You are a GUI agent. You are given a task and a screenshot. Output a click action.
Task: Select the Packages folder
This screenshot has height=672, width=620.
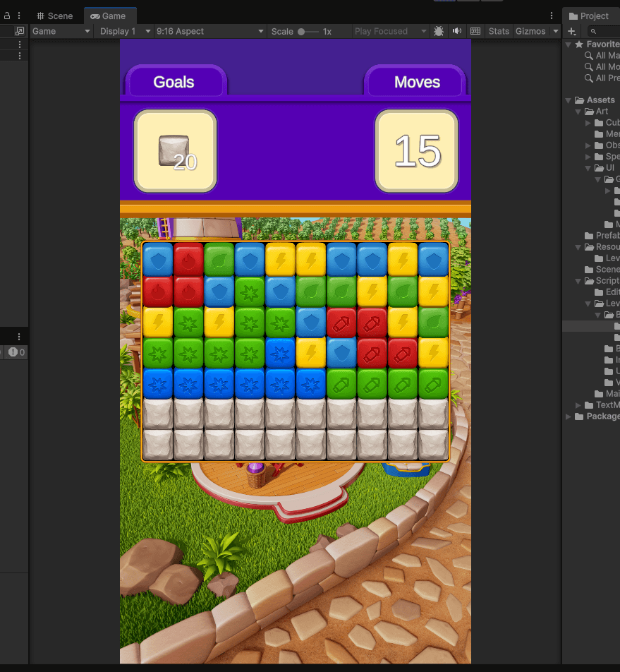[597, 416]
